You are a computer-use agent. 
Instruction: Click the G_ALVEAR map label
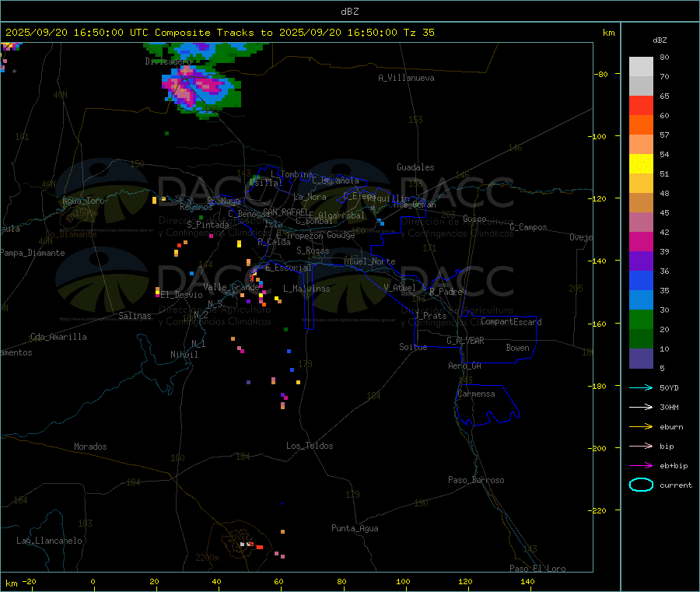[465, 341]
